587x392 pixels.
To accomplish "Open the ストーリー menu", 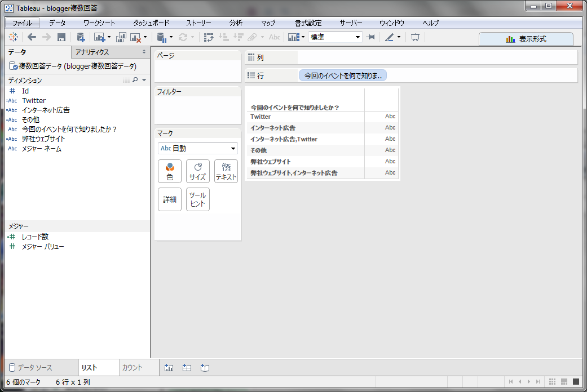I will [199, 23].
